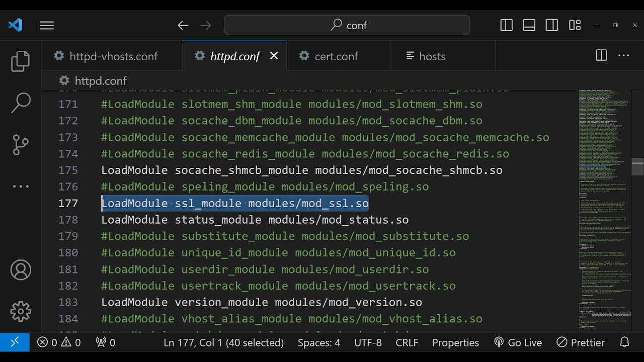
Task: Switch to the httpd-vhosts.conf tab
Action: (113, 56)
